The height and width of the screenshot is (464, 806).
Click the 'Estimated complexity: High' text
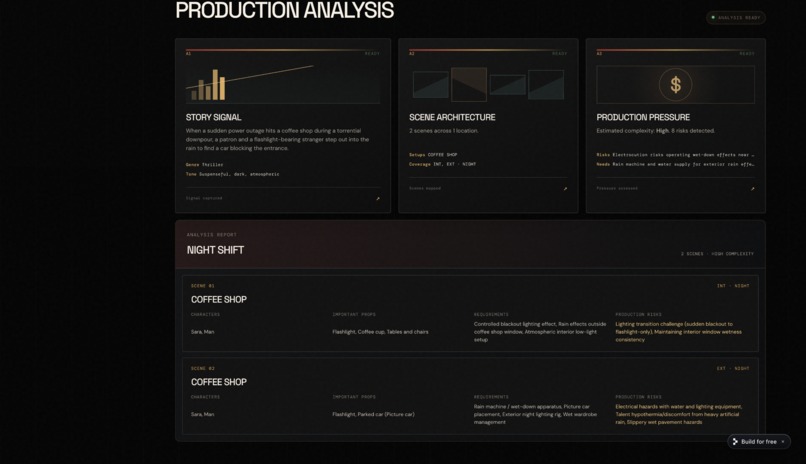coord(633,131)
